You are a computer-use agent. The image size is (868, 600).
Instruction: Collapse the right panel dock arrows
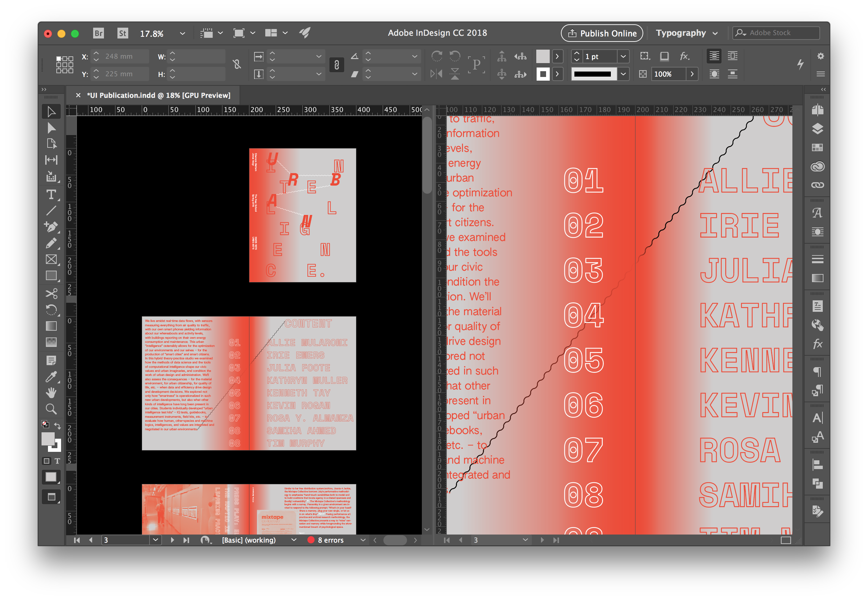pos(823,89)
